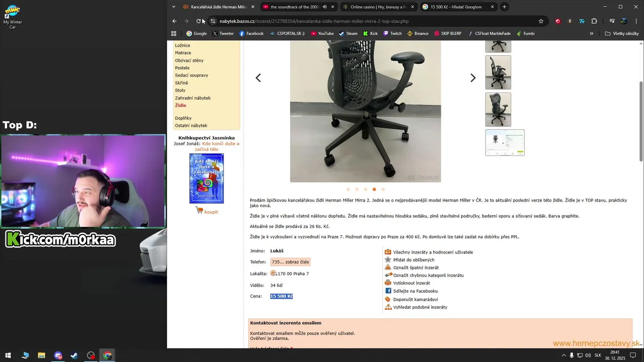Select the Ložnice category
The width and height of the screenshot is (644, 362).
pos(183,45)
